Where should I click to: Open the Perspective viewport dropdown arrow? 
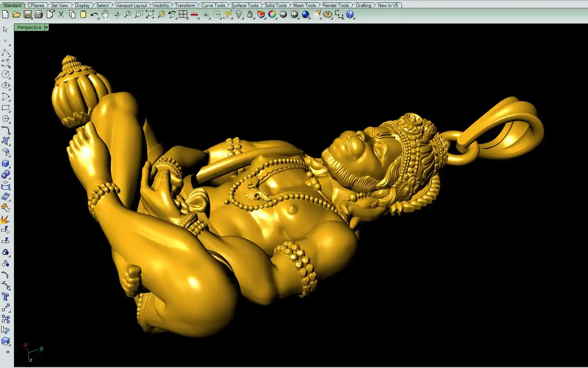point(46,27)
